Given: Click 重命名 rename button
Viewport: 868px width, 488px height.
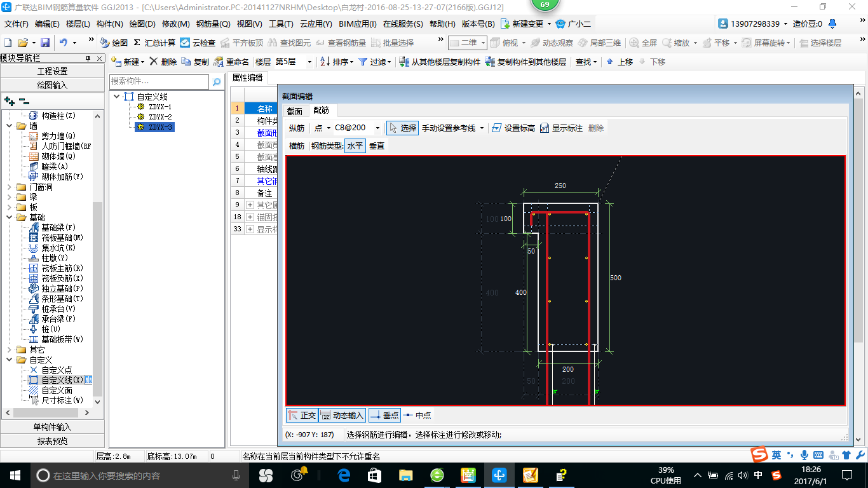Looking at the screenshot, I should pyautogui.click(x=232, y=62).
